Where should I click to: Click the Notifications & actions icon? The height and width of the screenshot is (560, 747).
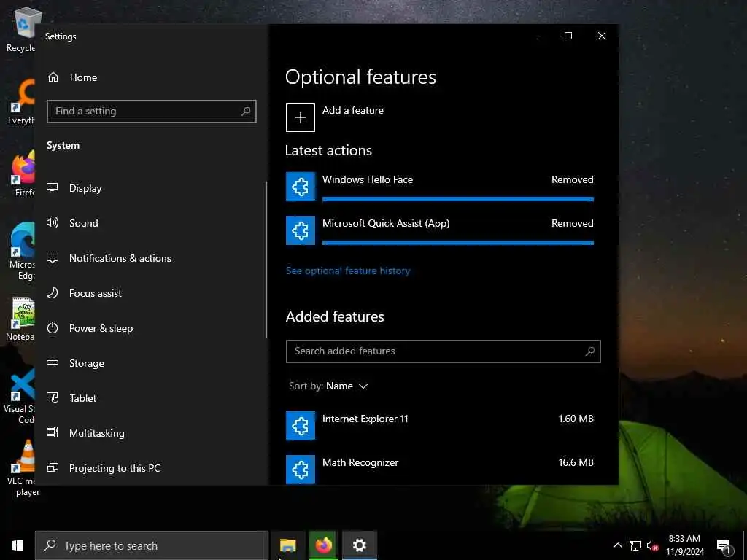(x=53, y=257)
